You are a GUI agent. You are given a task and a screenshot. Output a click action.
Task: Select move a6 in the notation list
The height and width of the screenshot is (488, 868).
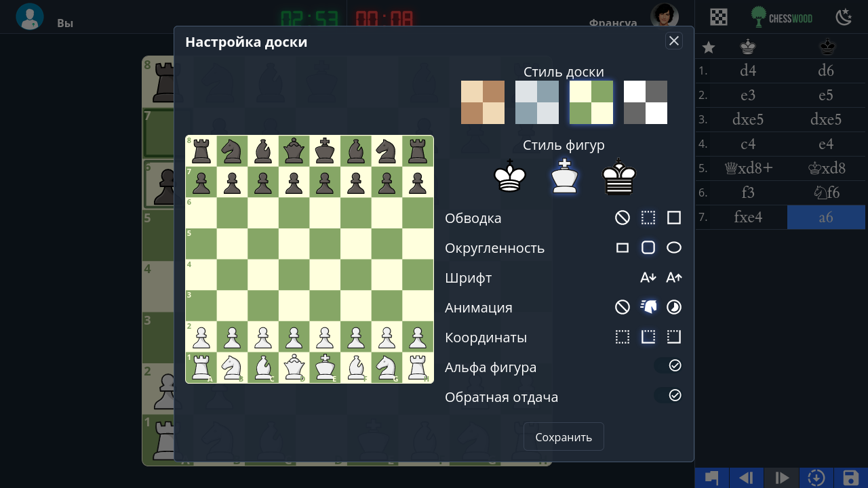point(826,217)
